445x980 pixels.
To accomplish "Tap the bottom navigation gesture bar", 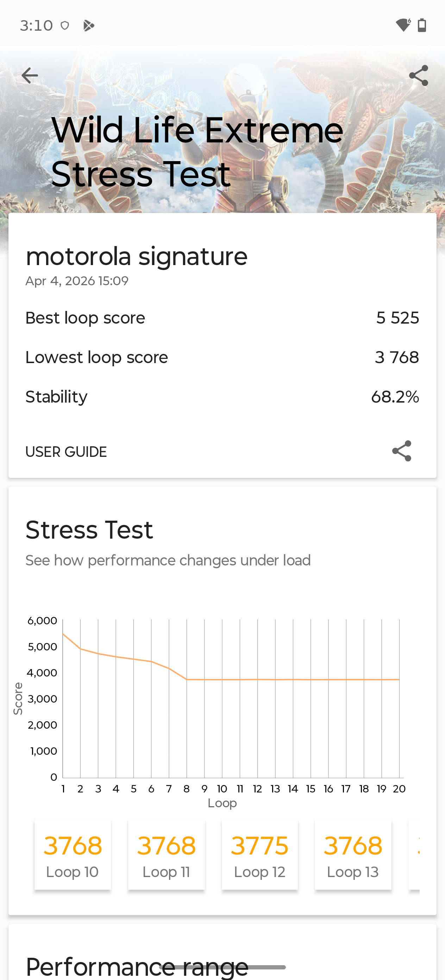I will (x=222, y=967).
